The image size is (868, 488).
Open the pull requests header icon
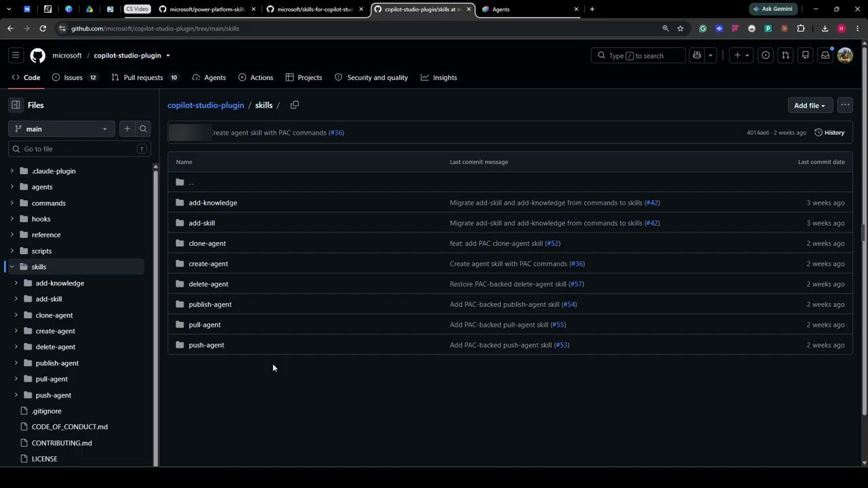pos(785,56)
